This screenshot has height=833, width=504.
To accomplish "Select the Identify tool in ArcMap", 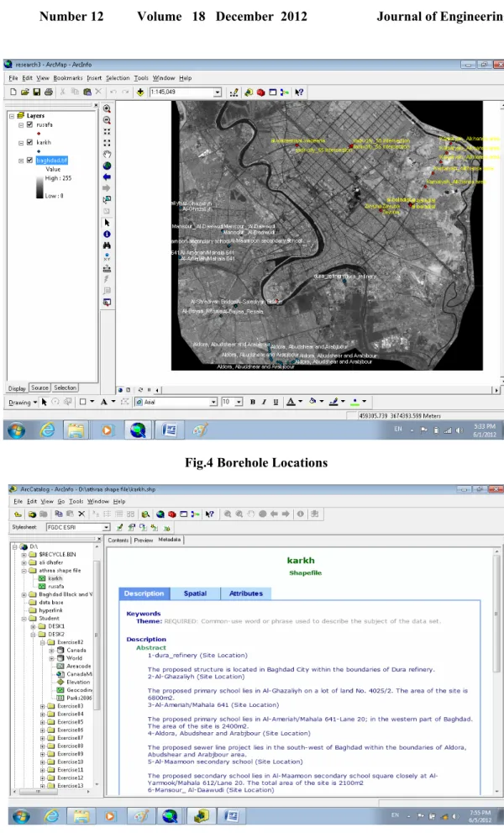I will click(x=107, y=235).
